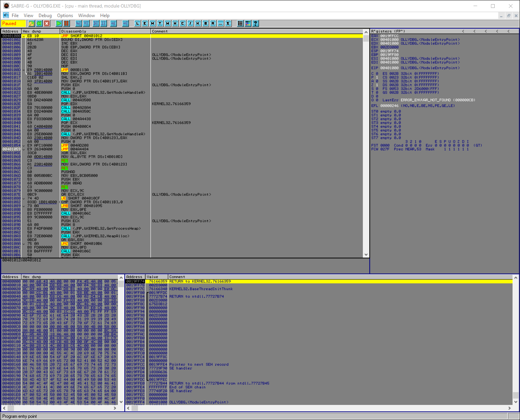Select the Z flag in registers

click(x=375, y=85)
